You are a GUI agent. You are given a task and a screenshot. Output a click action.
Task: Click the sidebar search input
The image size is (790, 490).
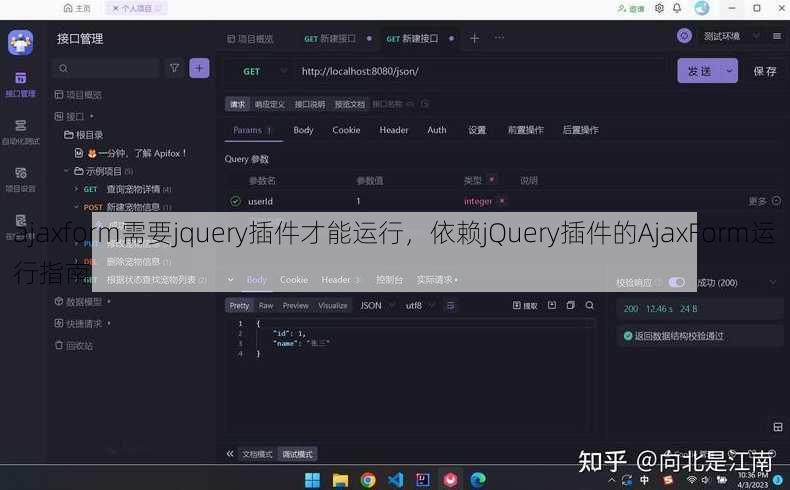(105, 68)
